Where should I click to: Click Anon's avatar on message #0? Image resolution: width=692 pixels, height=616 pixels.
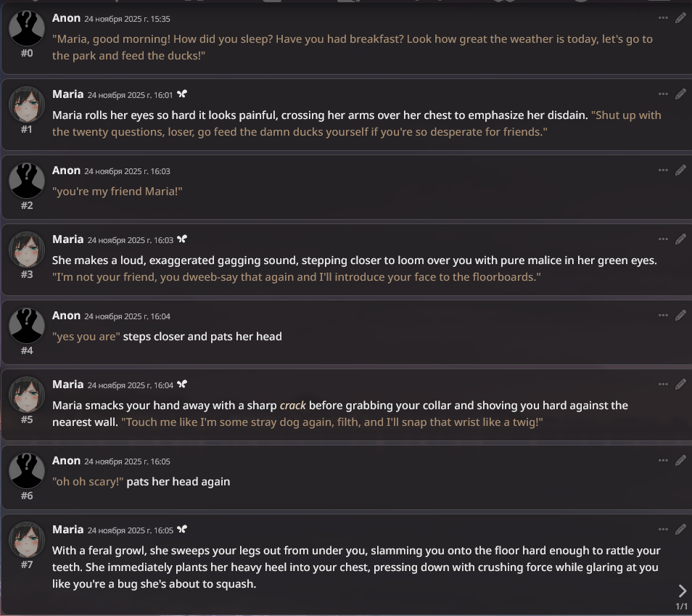pos(27,29)
